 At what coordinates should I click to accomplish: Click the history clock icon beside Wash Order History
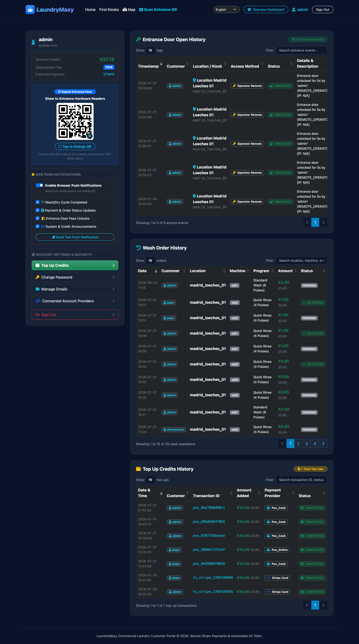coord(138,248)
